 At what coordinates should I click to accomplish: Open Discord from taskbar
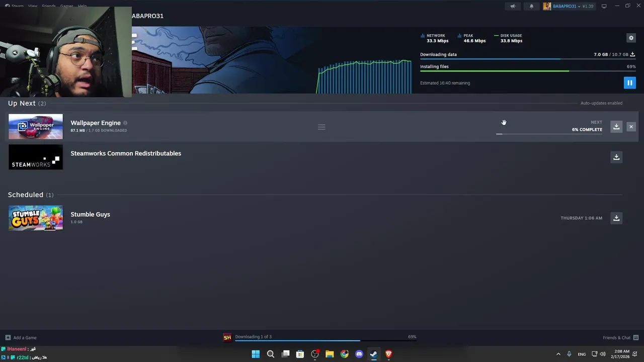pos(359,354)
